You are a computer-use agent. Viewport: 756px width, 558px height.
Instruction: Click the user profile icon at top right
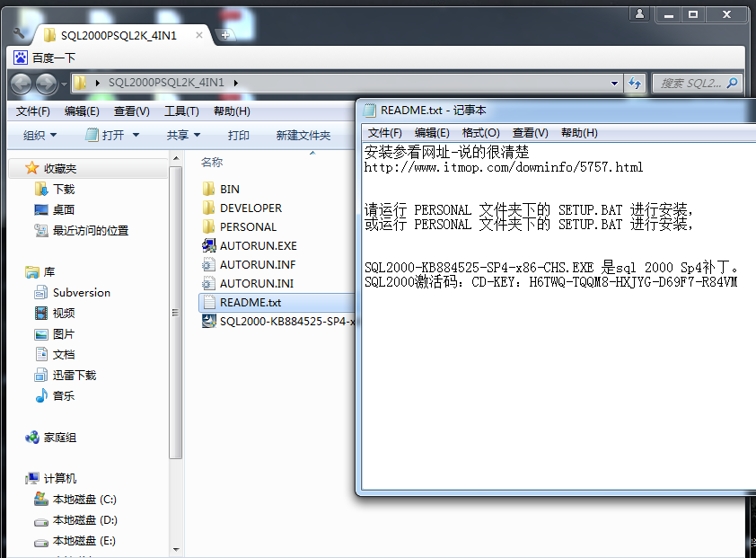(640, 14)
